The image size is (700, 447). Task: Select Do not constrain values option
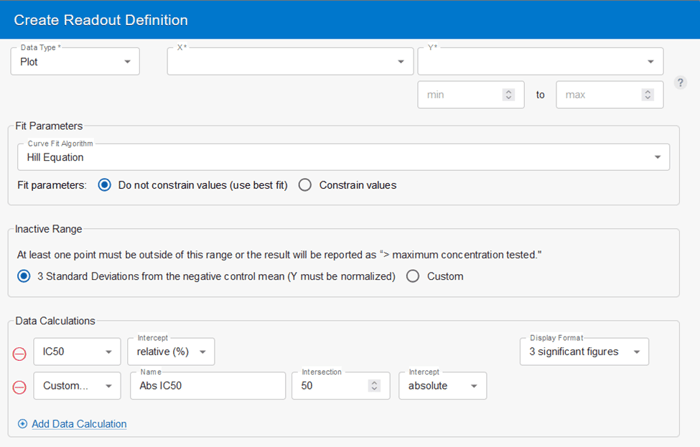(104, 185)
